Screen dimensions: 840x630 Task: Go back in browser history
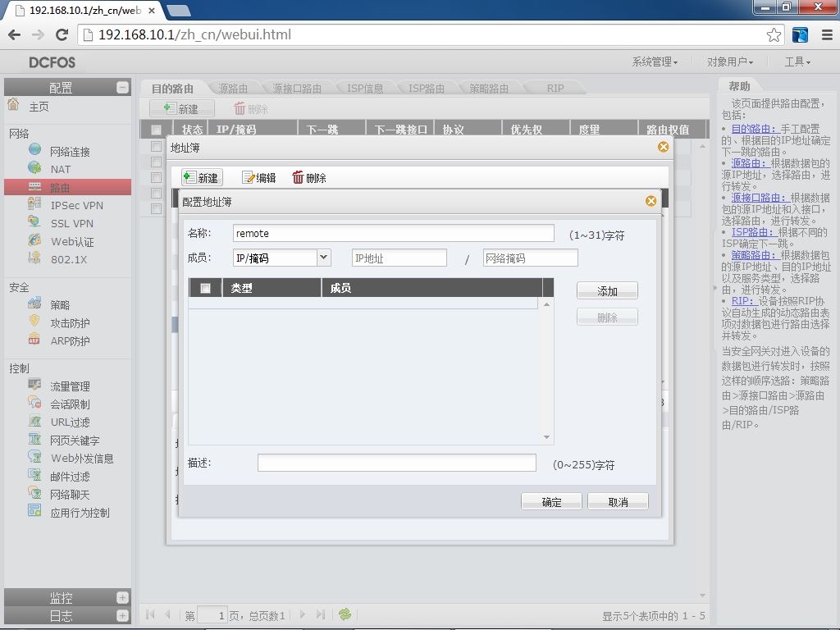click(x=15, y=34)
